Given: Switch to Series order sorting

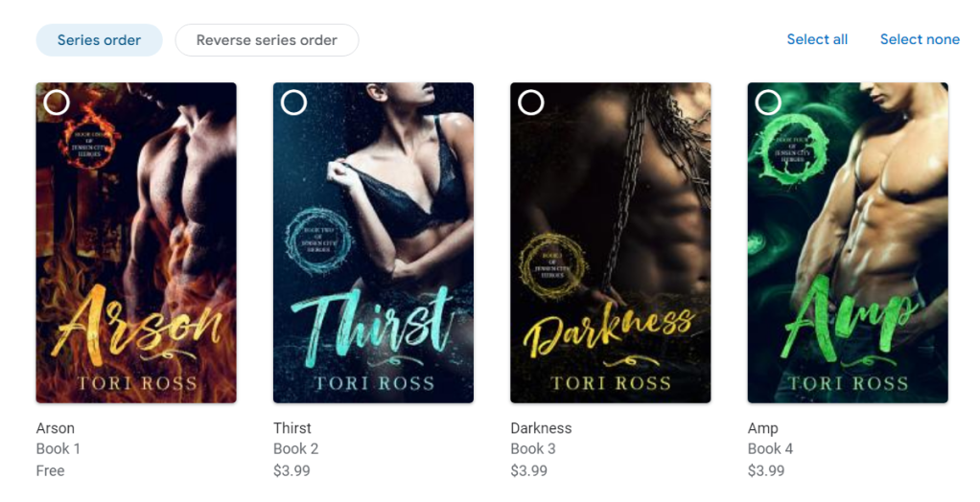Looking at the screenshot, I should pos(100,40).
